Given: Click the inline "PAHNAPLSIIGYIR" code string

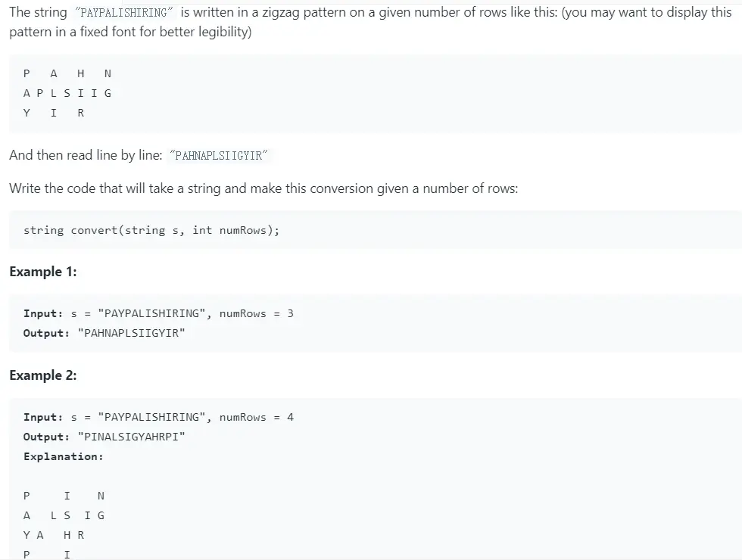Looking at the screenshot, I should (x=220, y=156).
